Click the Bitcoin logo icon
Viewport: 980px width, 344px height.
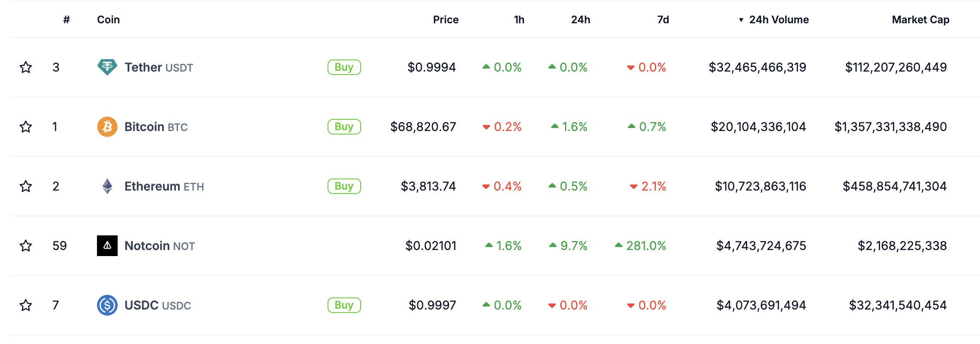click(107, 127)
